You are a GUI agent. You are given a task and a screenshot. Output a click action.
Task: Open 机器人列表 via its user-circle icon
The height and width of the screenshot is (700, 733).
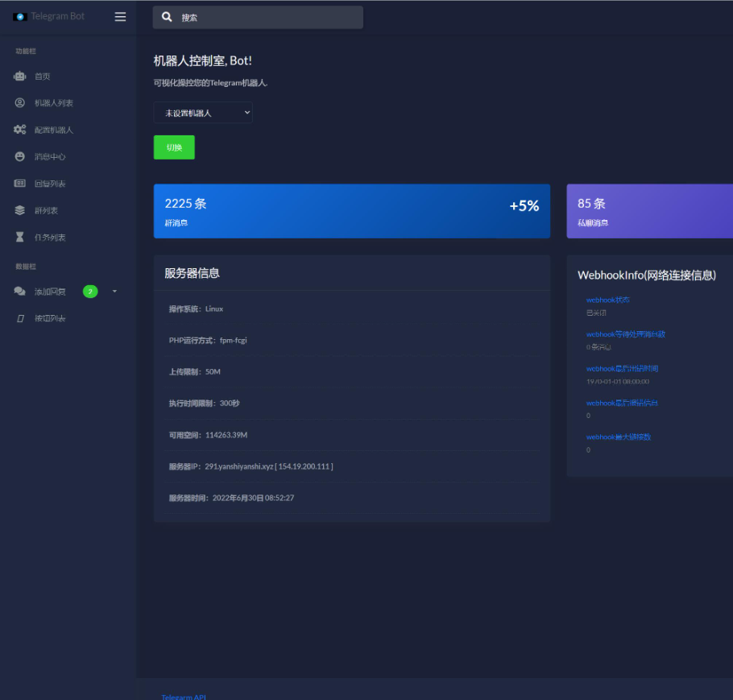[19, 103]
